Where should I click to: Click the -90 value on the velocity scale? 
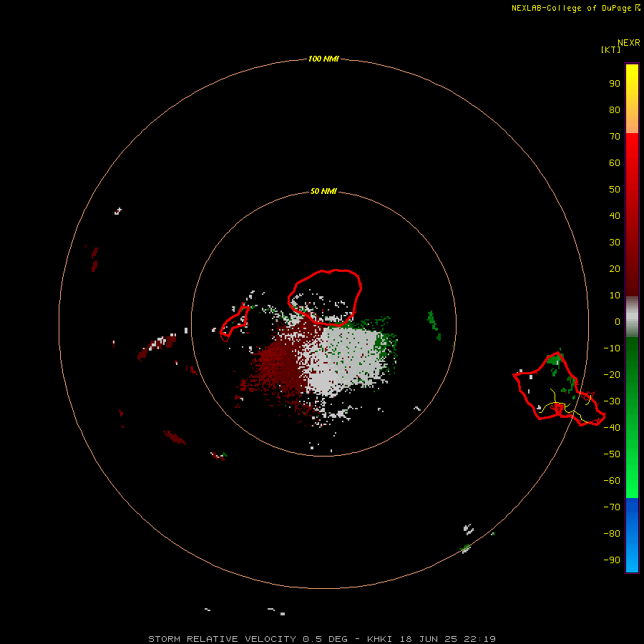612,560
